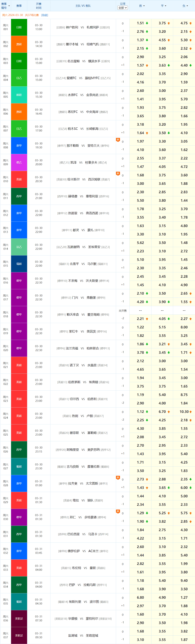Click the 未开售 label in match 018
This screenshot has height=644, width=195.
click(122, 311)
